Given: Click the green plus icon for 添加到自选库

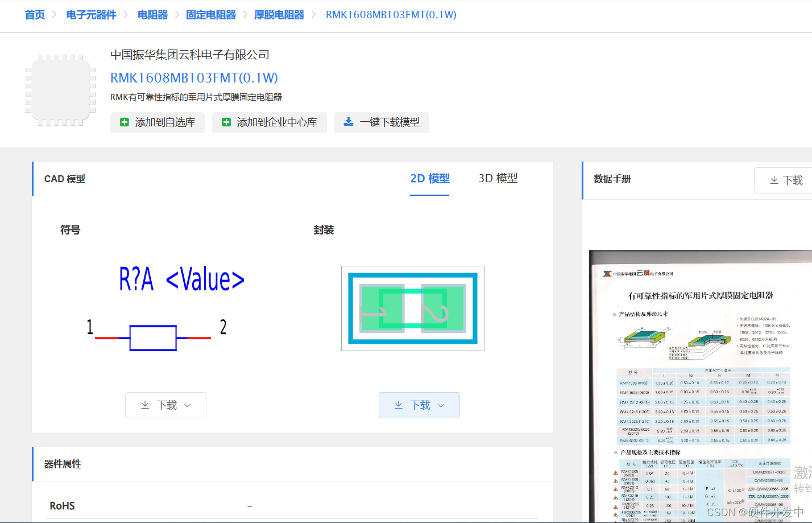Looking at the screenshot, I should click(125, 122).
